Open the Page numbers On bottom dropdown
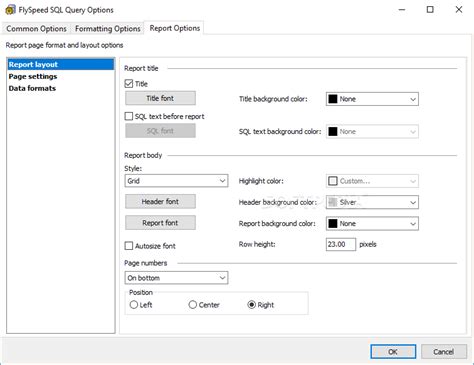This screenshot has height=365, width=474. click(176, 278)
